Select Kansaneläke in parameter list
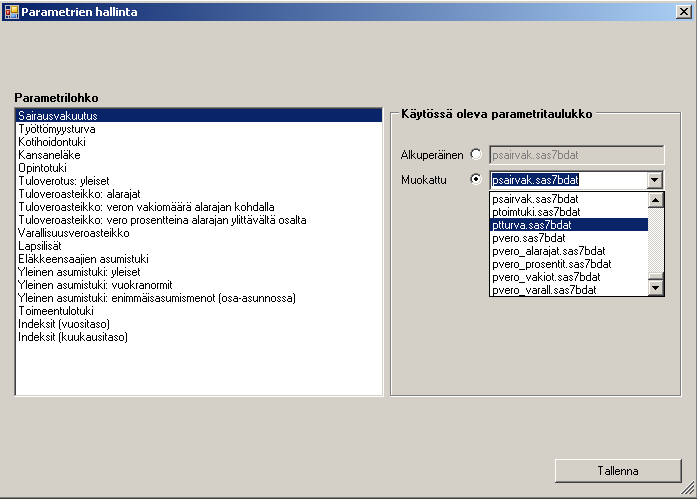697x499 pixels. click(x=199, y=155)
